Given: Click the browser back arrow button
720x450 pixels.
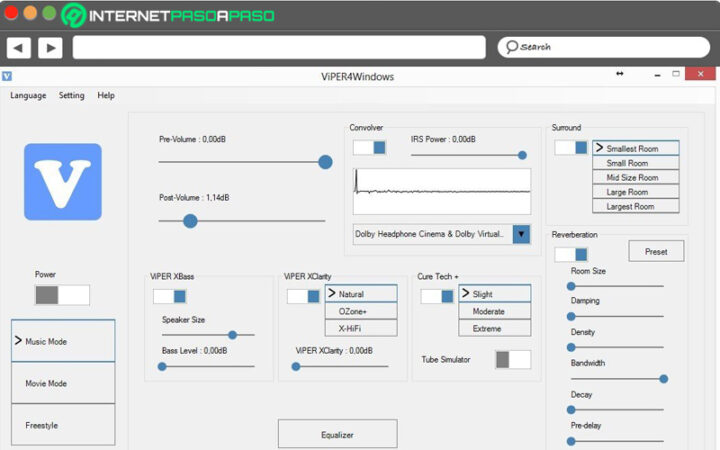Looking at the screenshot, I should coord(18,47).
